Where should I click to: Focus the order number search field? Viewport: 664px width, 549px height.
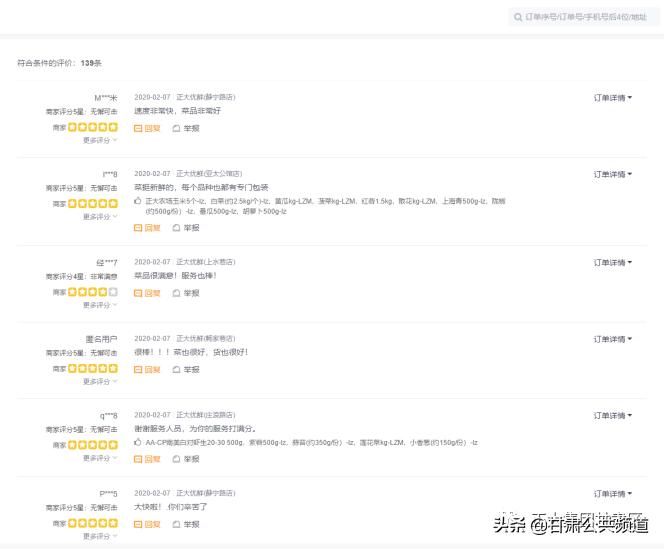coord(584,17)
